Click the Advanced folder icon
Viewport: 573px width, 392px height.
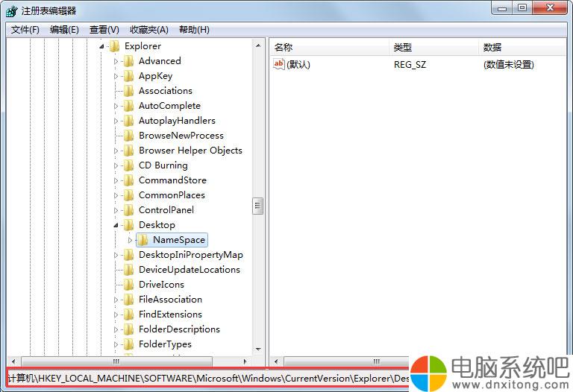click(128, 61)
